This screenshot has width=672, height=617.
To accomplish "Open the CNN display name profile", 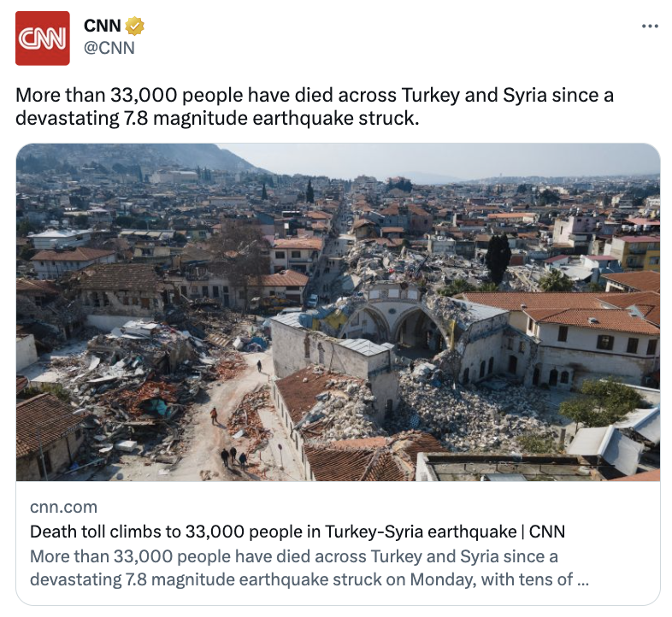I will click(x=102, y=26).
